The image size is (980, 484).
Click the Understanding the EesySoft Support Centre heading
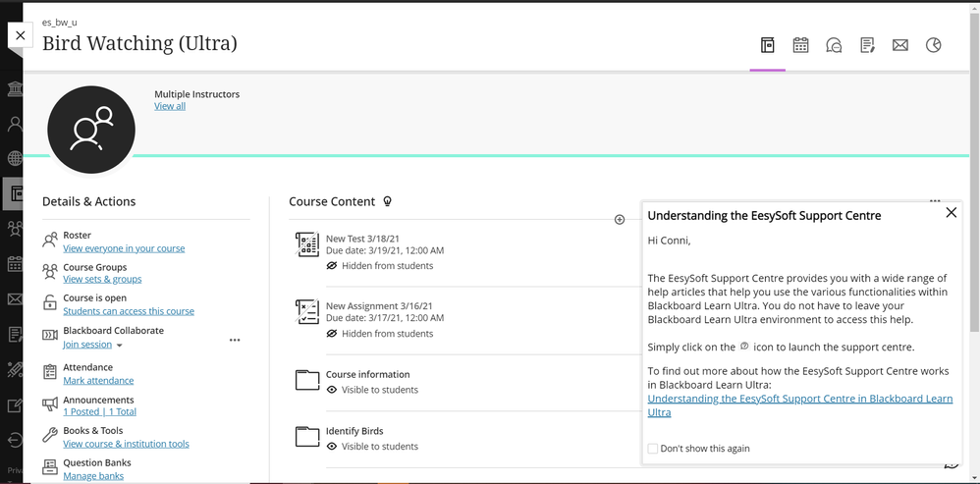click(x=764, y=215)
